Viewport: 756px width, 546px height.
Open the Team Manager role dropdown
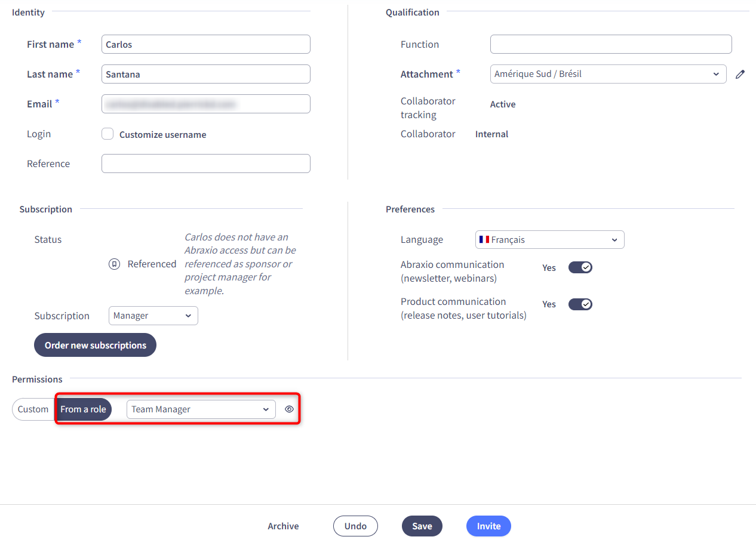pyautogui.click(x=201, y=409)
